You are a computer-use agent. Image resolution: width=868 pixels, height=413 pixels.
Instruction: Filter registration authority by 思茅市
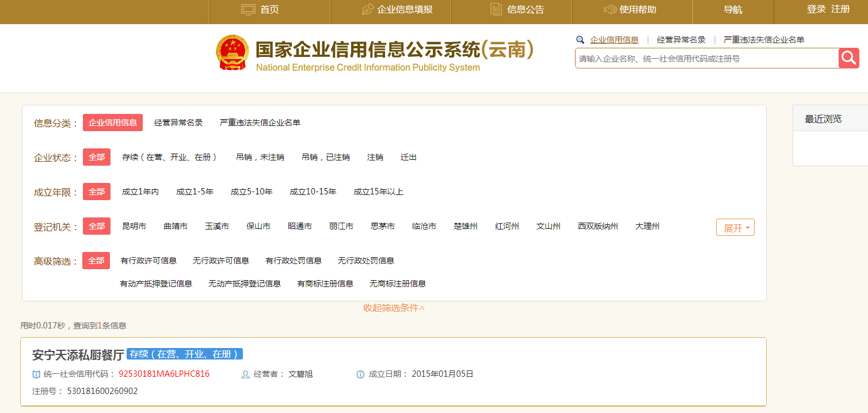pyautogui.click(x=383, y=226)
